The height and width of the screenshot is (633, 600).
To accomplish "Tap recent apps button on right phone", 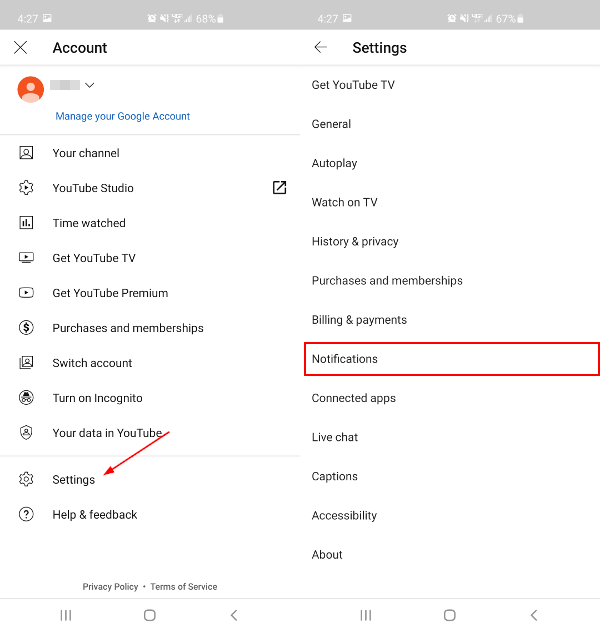I will tap(366, 615).
